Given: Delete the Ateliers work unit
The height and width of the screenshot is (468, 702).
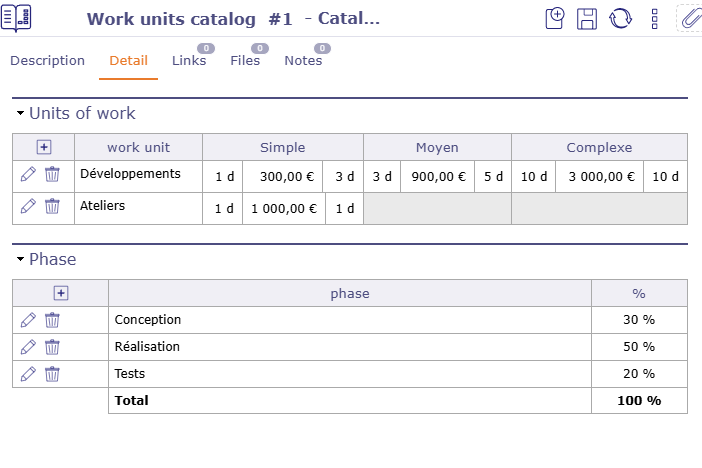Looking at the screenshot, I should (x=52, y=206).
